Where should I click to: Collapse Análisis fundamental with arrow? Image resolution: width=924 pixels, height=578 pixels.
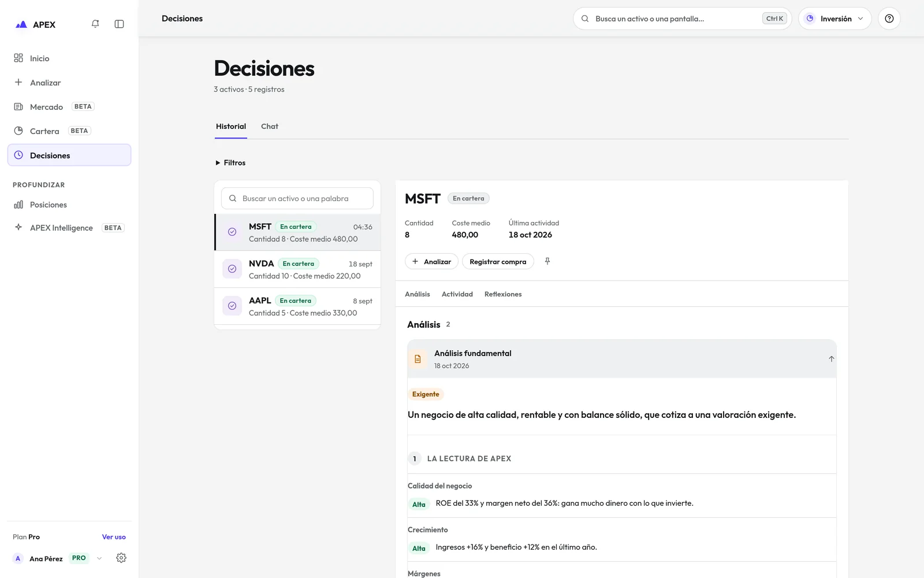(832, 359)
